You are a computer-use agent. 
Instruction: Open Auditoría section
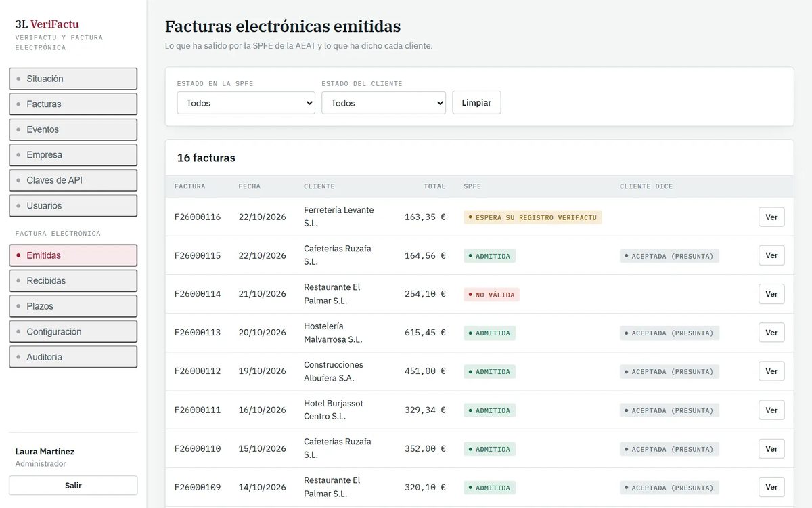[x=73, y=357]
